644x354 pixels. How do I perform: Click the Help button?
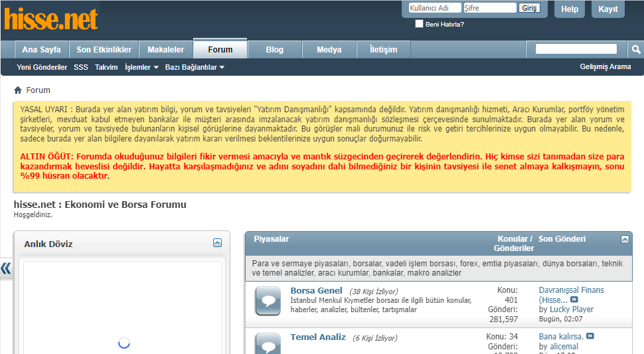pyautogui.click(x=570, y=9)
